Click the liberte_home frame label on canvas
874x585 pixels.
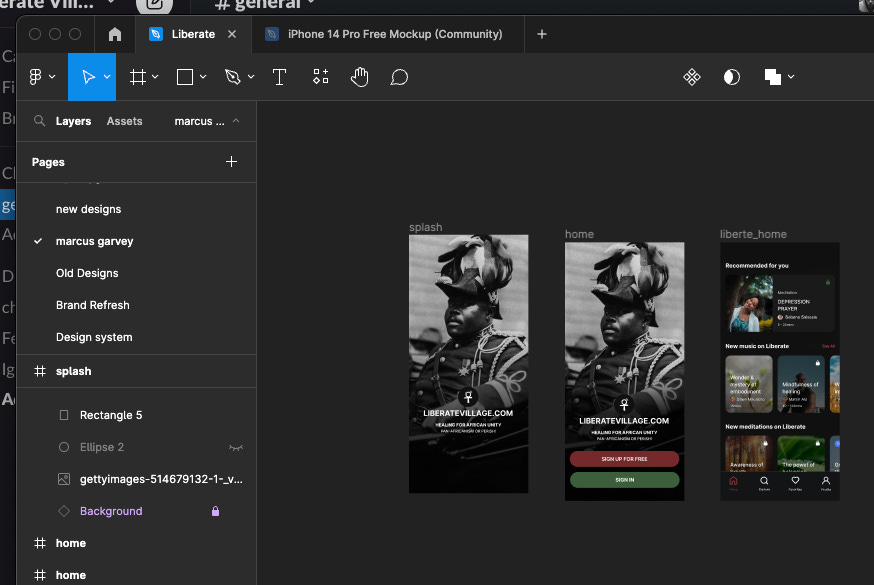[753, 234]
